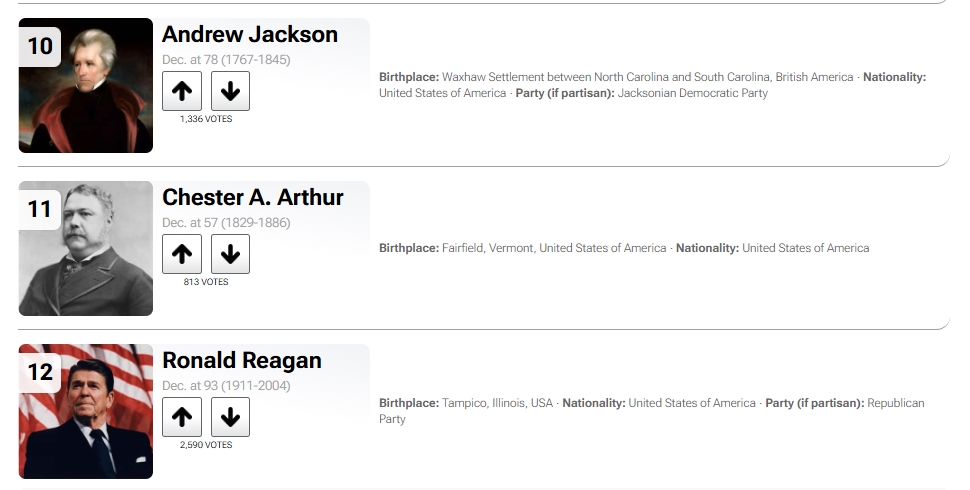Screen dimensions: 970x490
Task: Click the Andrew Jackson portrait thumbnail
Action: point(86,85)
